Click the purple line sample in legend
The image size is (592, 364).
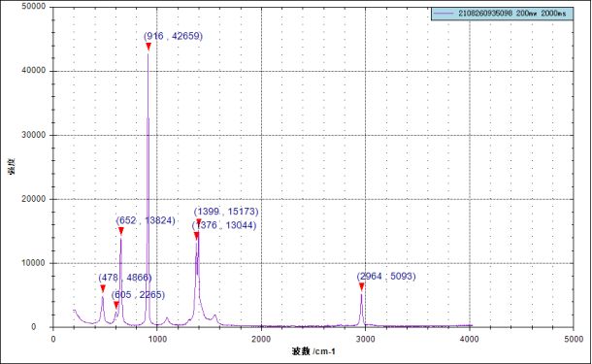coord(444,14)
